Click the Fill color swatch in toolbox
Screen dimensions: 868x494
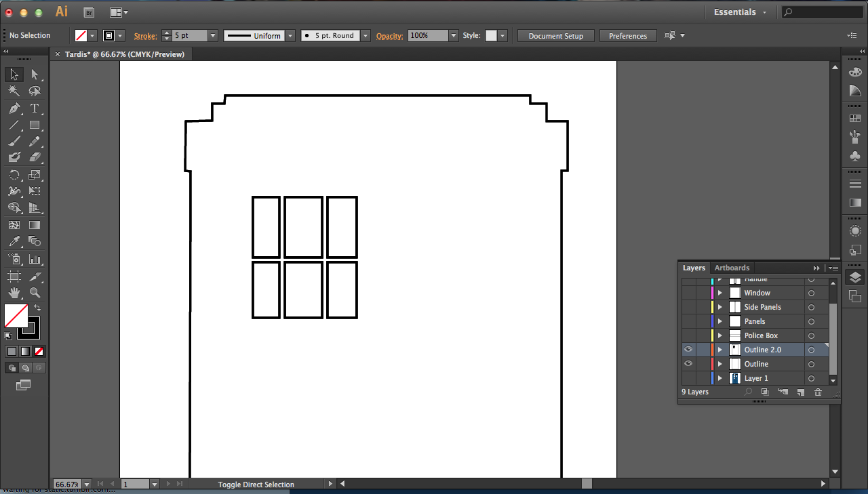click(x=16, y=316)
